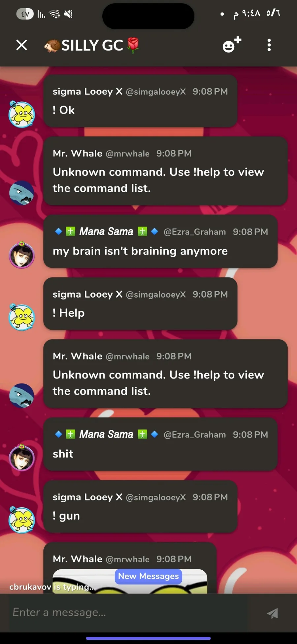Tap the SILLY GC group title
Viewport: 297px width, 644px height.
(x=92, y=45)
